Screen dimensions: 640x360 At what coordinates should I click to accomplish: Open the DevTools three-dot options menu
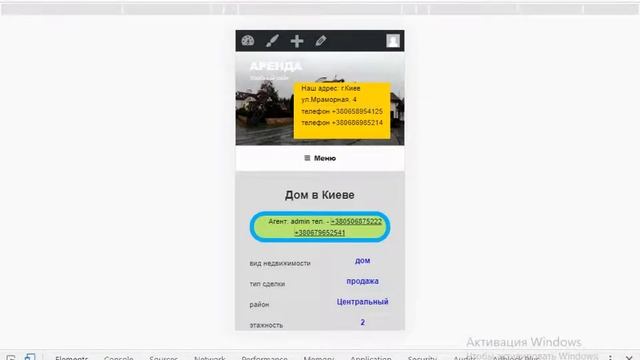coord(611,357)
